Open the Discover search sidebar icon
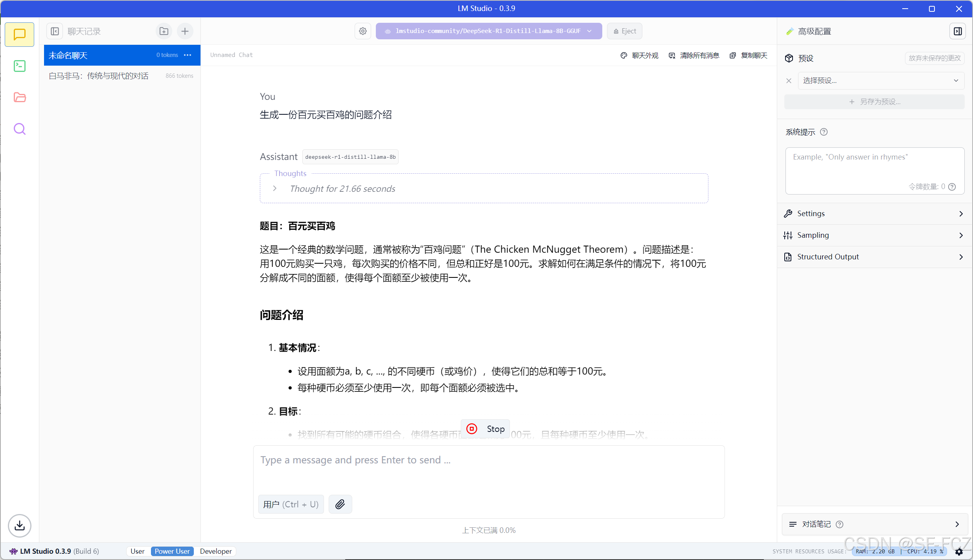The width and height of the screenshot is (973, 560). tap(20, 129)
